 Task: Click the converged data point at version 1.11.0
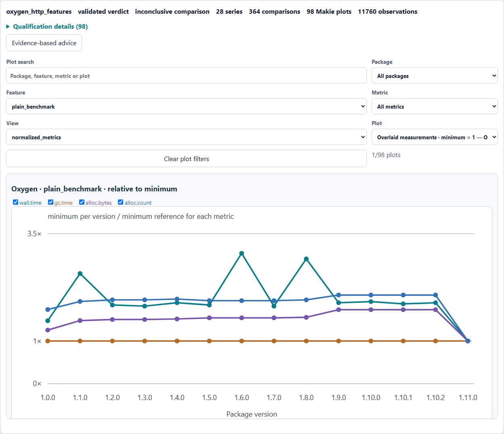(x=468, y=341)
